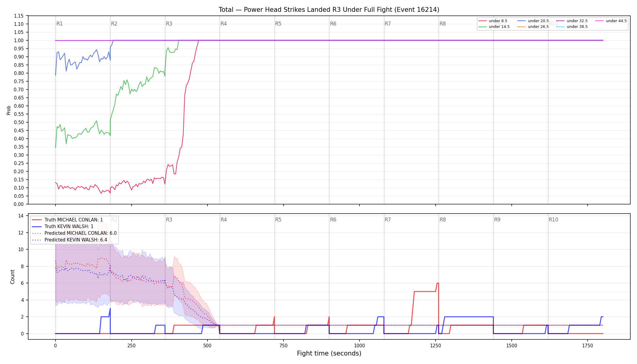Click the 0.50 tick on Prob axis
The height and width of the screenshot is (364, 637).
tap(19, 123)
